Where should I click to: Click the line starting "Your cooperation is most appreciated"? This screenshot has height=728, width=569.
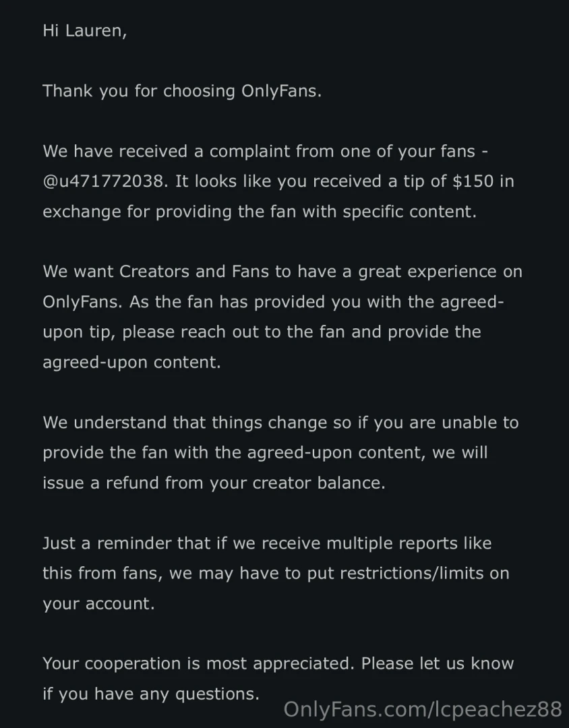(278, 664)
